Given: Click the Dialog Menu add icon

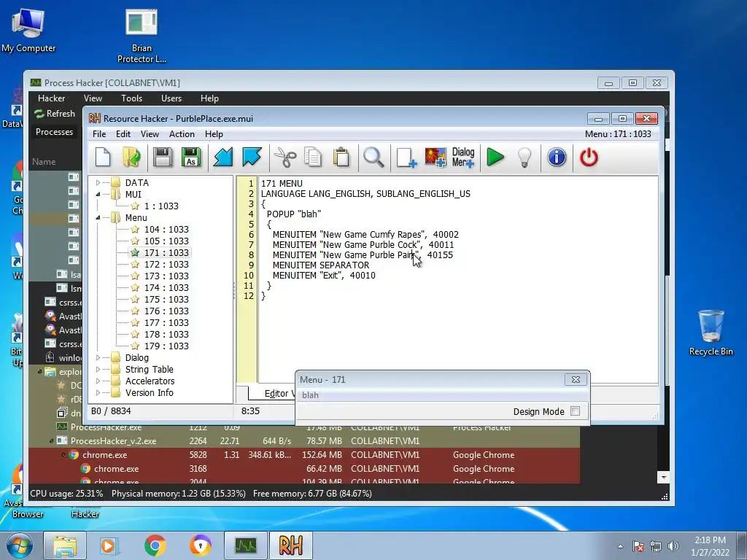Looking at the screenshot, I should click(463, 157).
